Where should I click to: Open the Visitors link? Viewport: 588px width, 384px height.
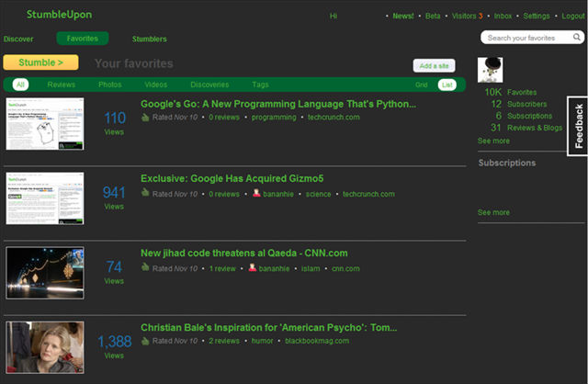pos(468,17)
